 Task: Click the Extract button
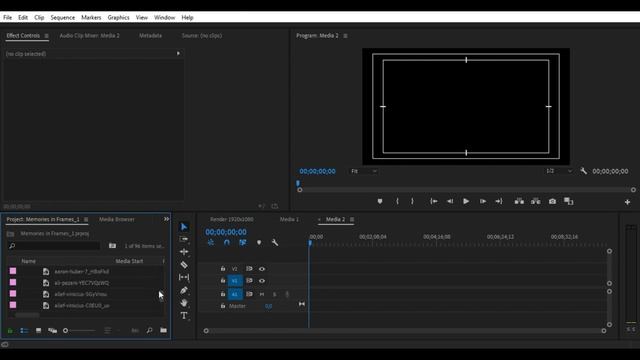point(536,201)
